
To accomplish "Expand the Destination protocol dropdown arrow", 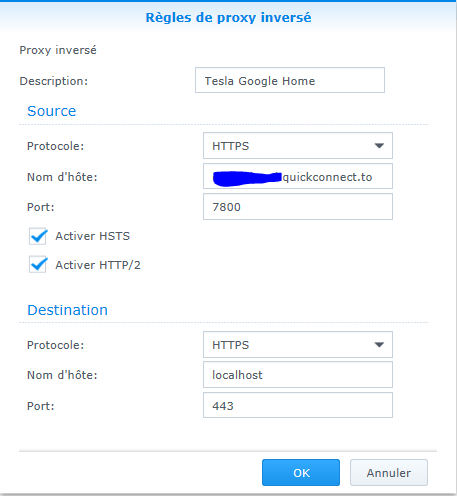I will click(379, 345).
